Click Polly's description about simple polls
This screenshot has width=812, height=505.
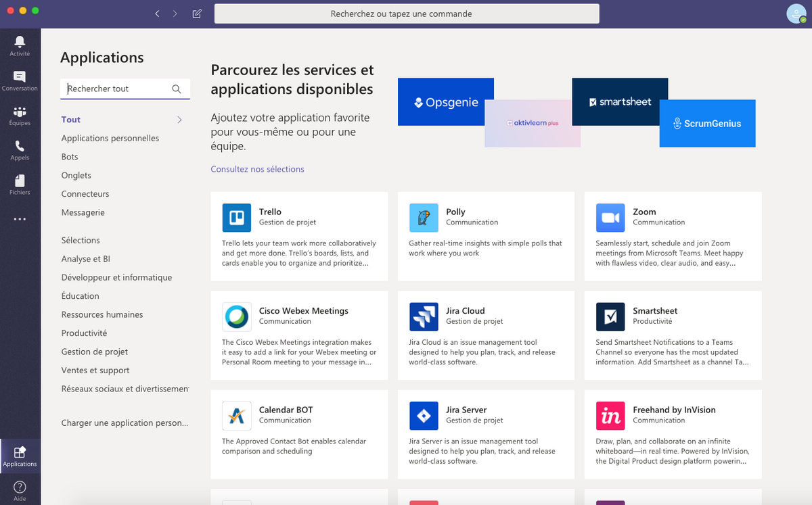tap(485, 248)
